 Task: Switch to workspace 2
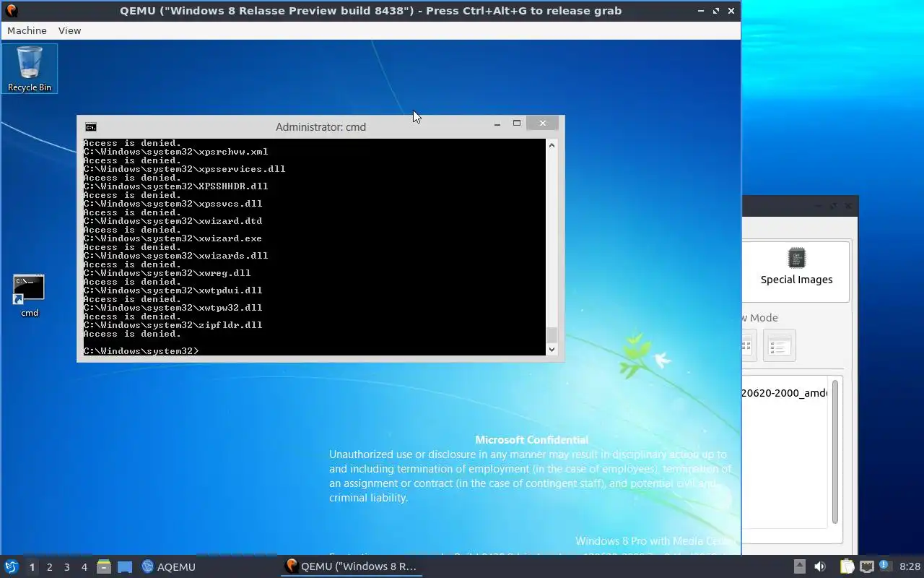tap(49, 567)
